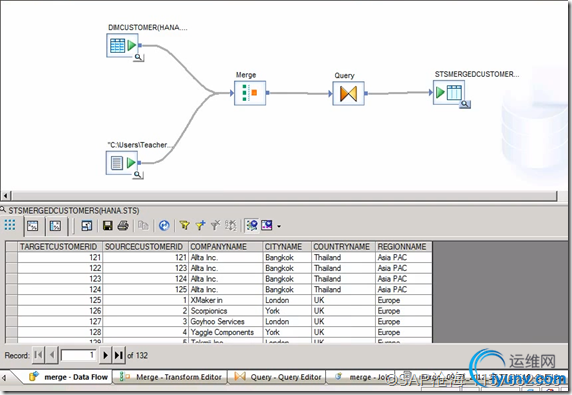Image resolution: width=572 pixels, height=395 pixels.
Task: Open preview in a new window
Action: tap(87, 226)
